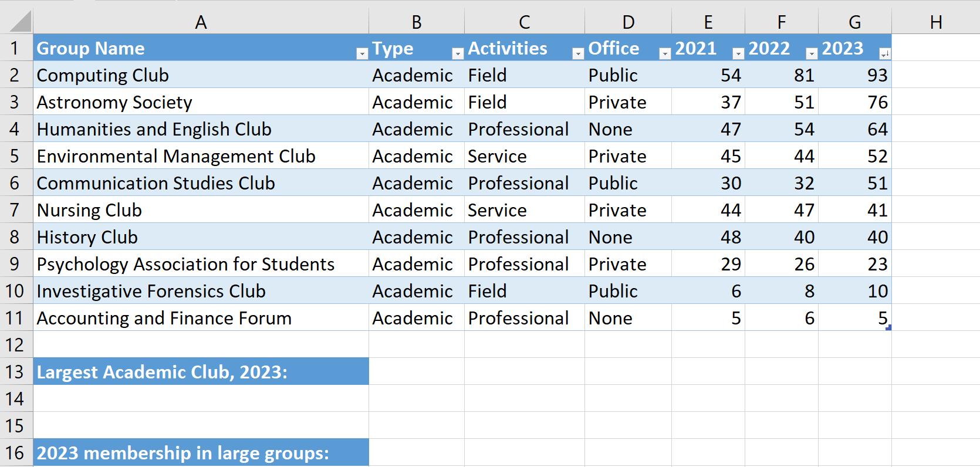Click the table resize handle below 2023 column
The image size is (980, 467).
tap(888, 327)
